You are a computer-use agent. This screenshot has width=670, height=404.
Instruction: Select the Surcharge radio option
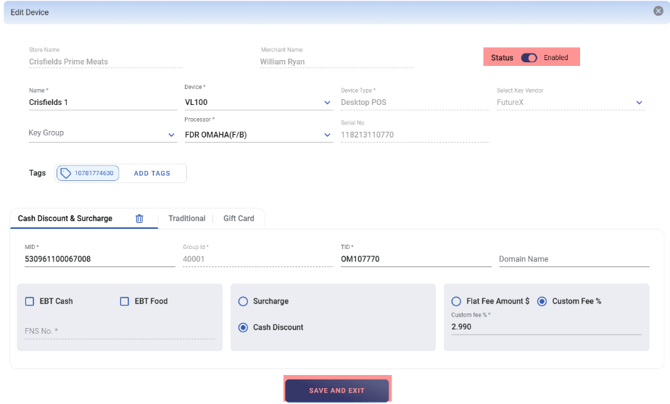click(243, 301)
